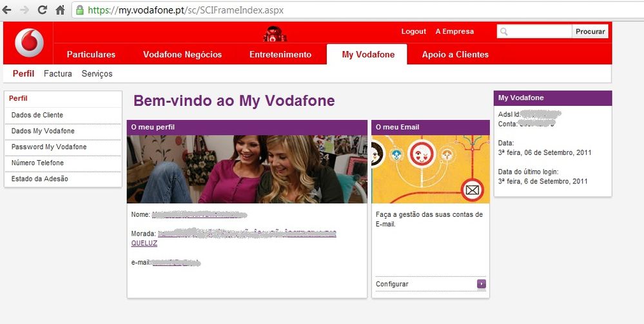This screenshot has width=644, height=324.
Task: Click the Conta label
Action: (507, 124)
